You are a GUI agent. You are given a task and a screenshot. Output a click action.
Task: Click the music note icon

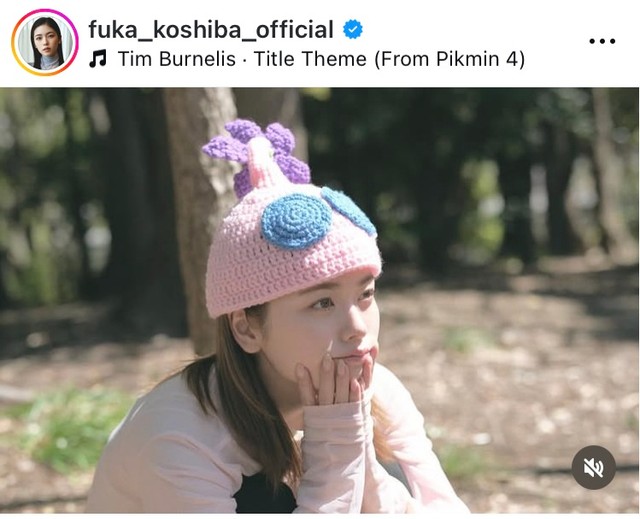(x=98, y=59)
